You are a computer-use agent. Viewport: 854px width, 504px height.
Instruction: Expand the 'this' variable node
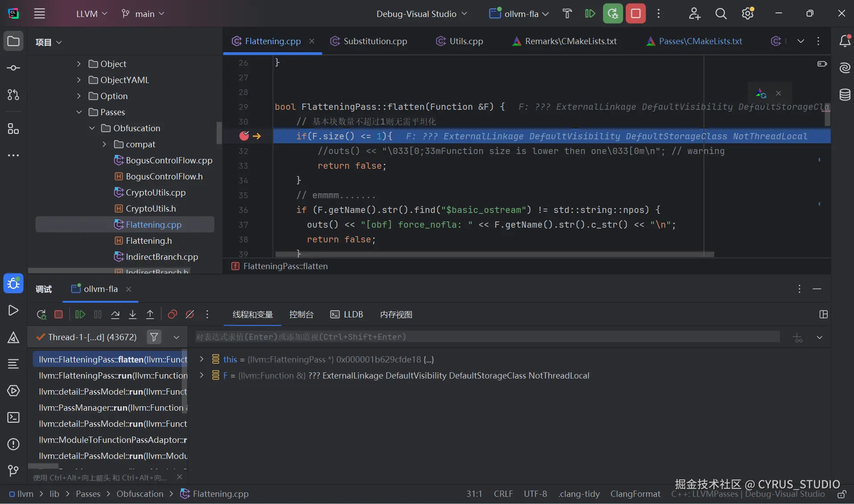point(201,359)
